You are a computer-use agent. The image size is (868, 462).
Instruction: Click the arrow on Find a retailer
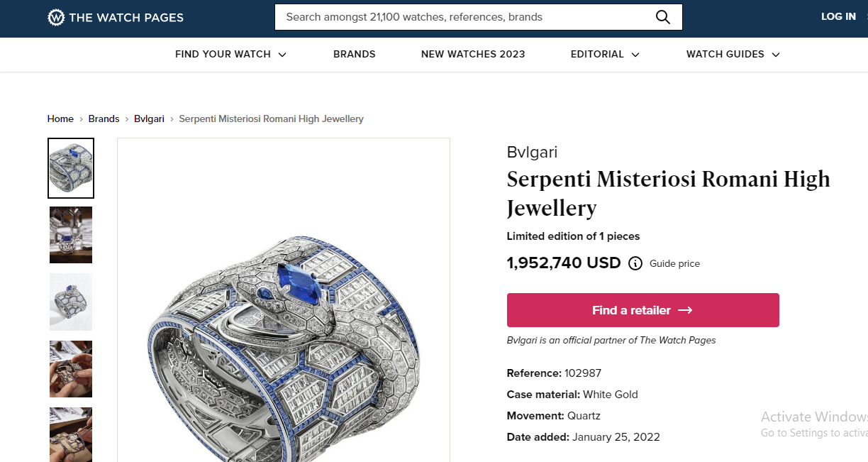(x=685, y=310)
